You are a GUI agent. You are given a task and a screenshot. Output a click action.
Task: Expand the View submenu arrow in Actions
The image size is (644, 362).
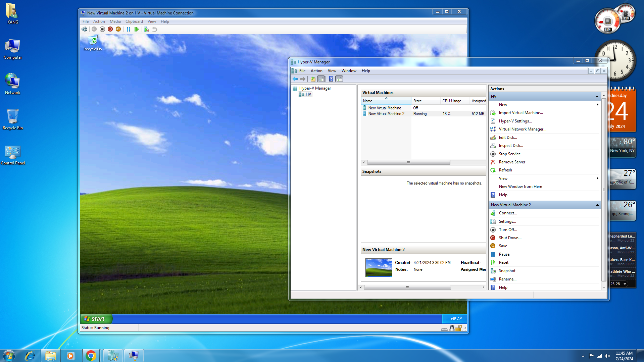click(597, 178)
